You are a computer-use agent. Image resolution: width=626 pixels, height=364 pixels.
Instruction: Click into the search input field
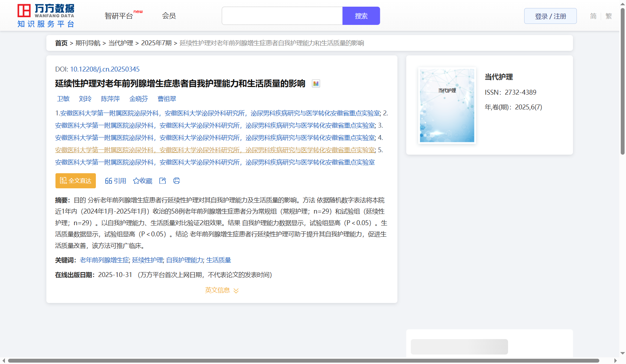282,16
